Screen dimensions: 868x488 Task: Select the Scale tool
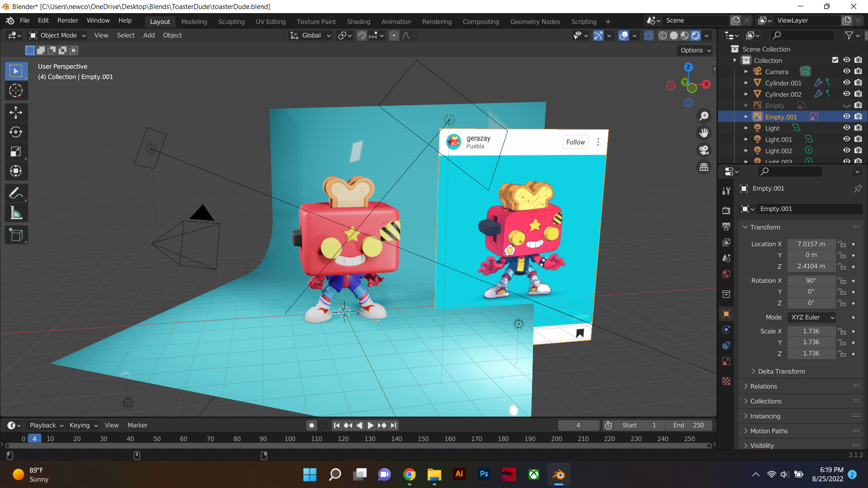coord(16,152)
